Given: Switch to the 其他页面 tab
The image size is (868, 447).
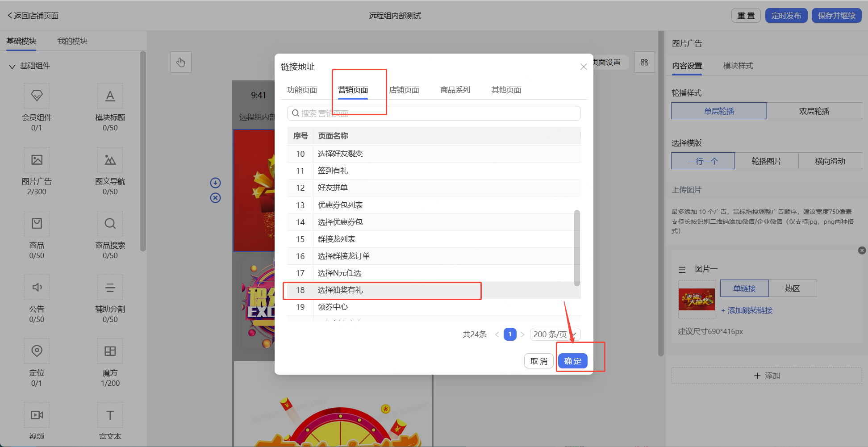Looking at the screenshot, I should click(x=506, y=90).
